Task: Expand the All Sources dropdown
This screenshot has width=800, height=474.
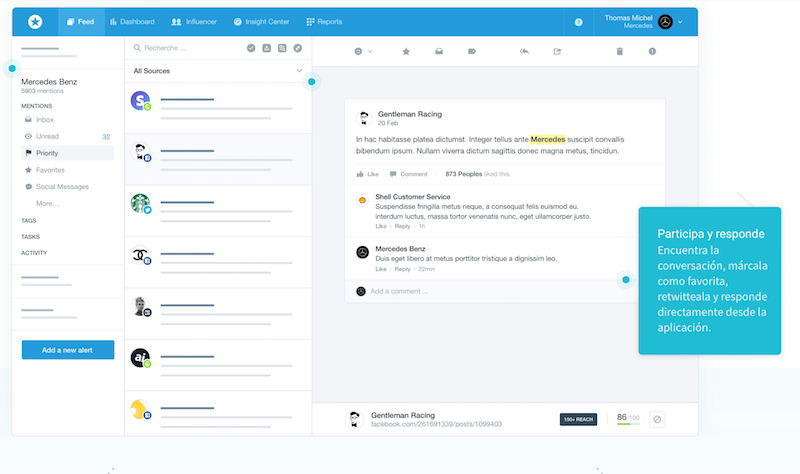Action: pyautogui.click(x=218, y=71)
